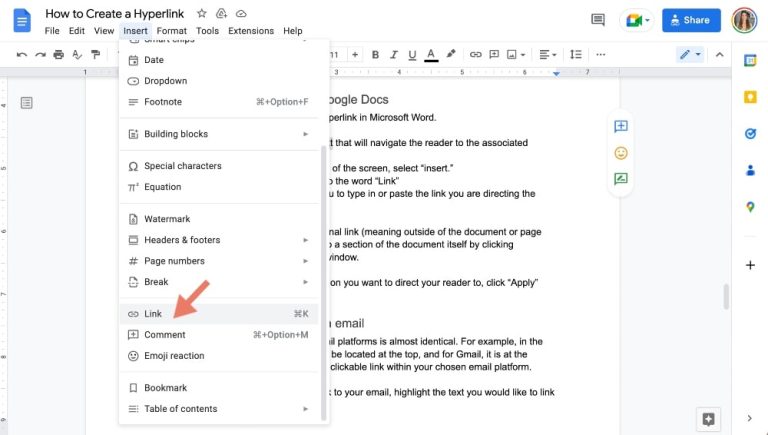Increase font size with plus button
Image resolution: width=768 pixels, height=435 pixels.
pos(355,54)
